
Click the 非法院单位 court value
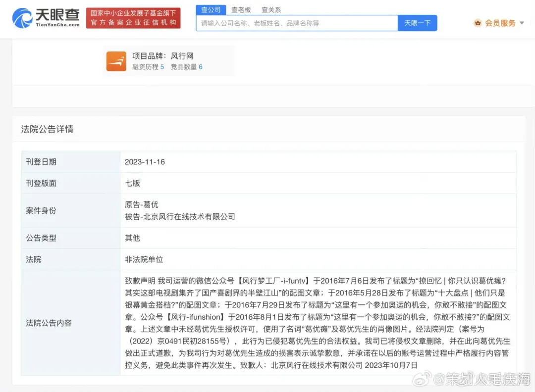pyautogui.click(x=144, y=259)
